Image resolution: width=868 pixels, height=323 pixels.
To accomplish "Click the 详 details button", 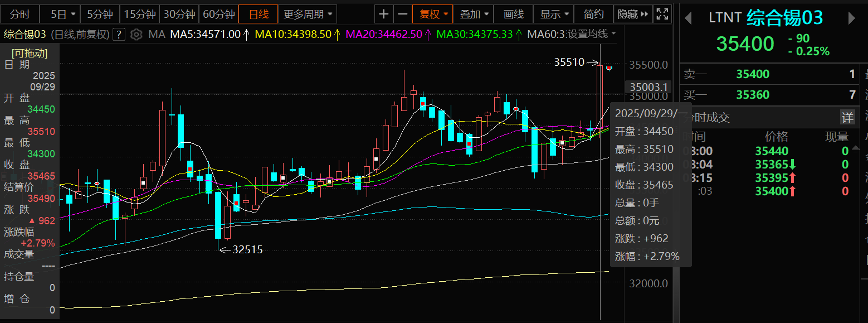I will (847, 117).
